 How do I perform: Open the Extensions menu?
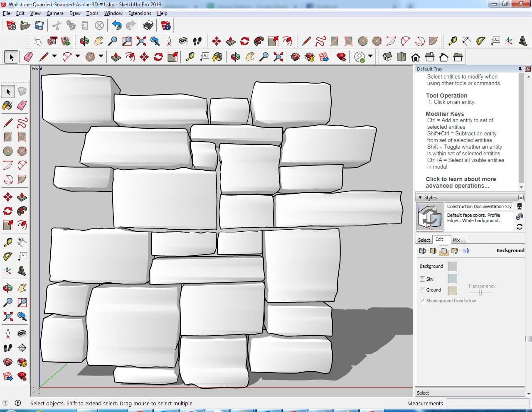tap(140, 13)
